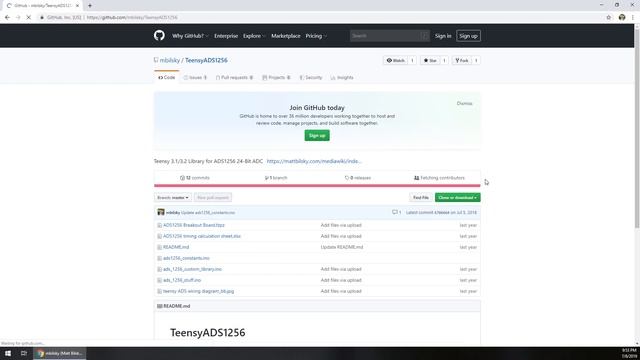The image size is (640, 360).
Task: Click the file icon beside ads_1256_stuff.ino
Action: tap(160, 280)
